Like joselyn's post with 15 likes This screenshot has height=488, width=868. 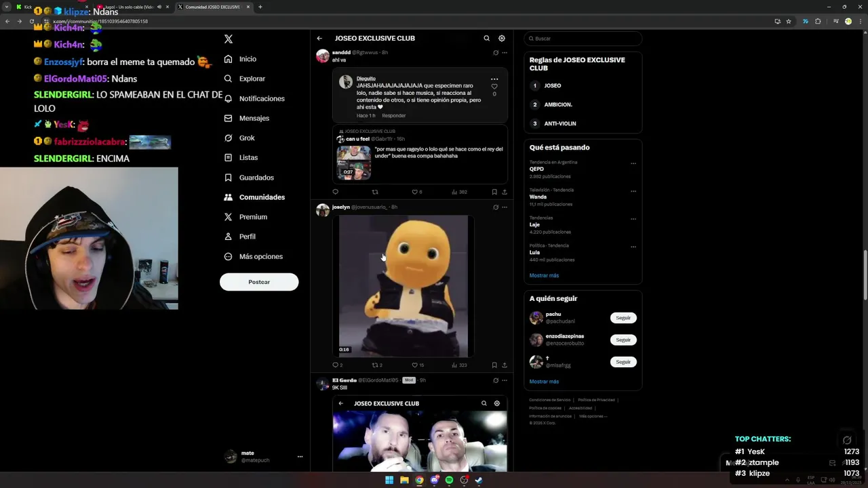click(x=418, y=365)
